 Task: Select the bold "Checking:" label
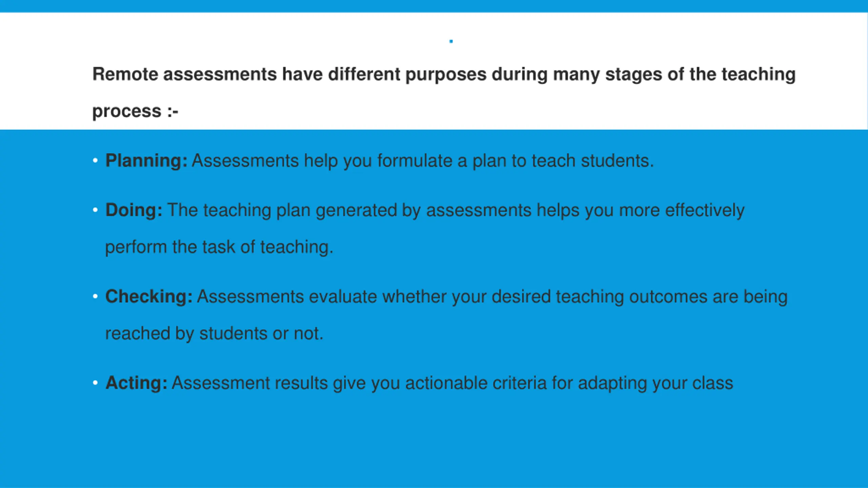coord(149,297)
